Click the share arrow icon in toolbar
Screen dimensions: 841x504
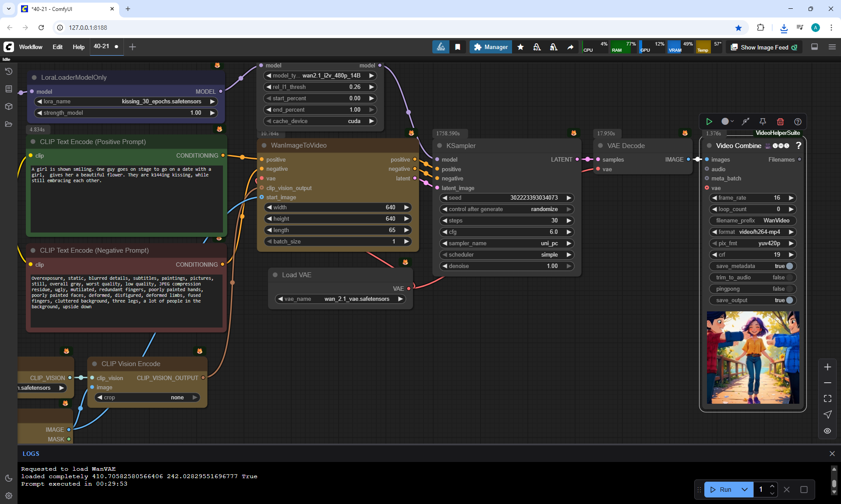point(570,47)
